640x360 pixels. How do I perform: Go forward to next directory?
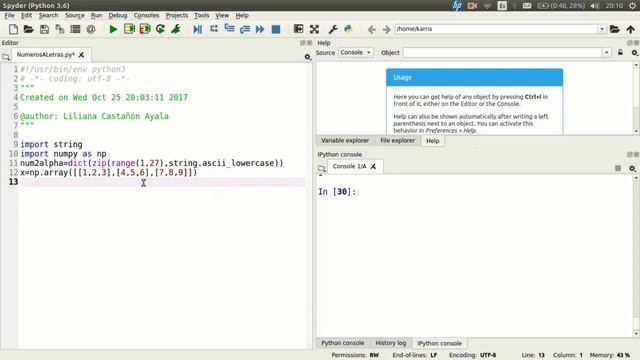[387, 29]
